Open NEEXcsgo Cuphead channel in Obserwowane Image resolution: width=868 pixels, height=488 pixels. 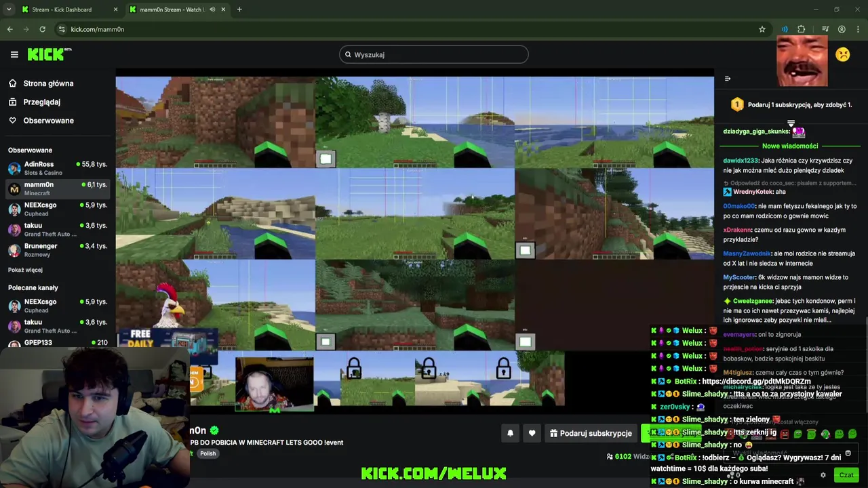(58, 209)
